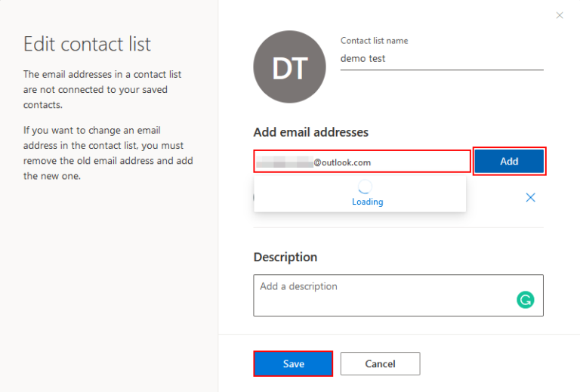Click the Description section label
Image resolution: width=580 pixels, height=392 pixels.
[285, 257]
